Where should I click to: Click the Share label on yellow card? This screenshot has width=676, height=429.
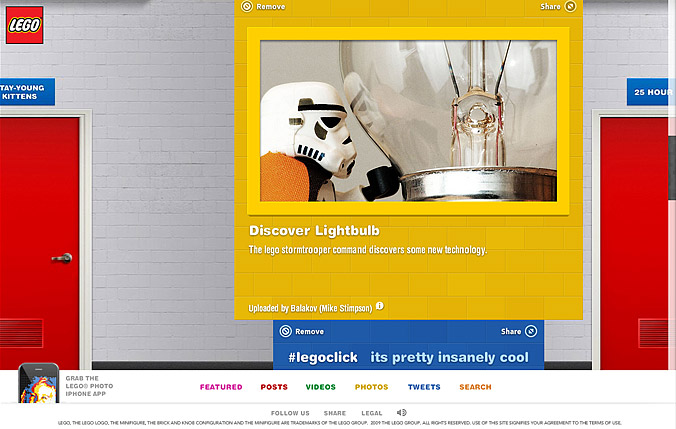[550, 6]
